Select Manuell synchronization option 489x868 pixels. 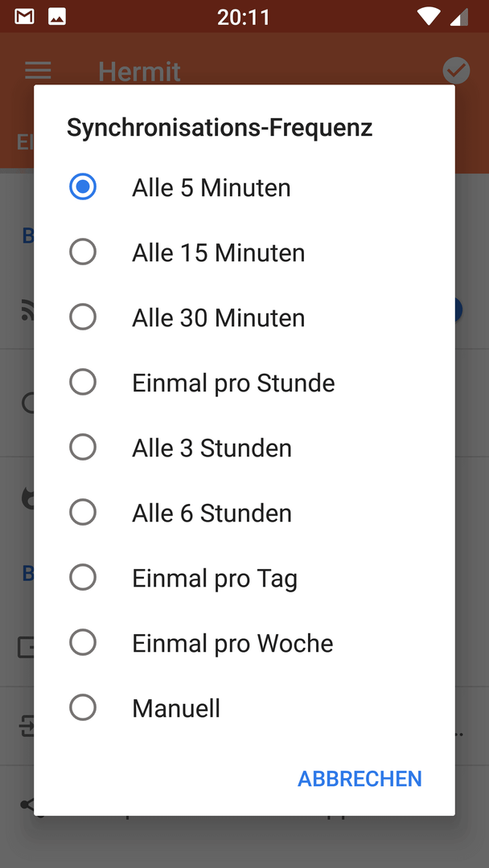pos(244,708)
